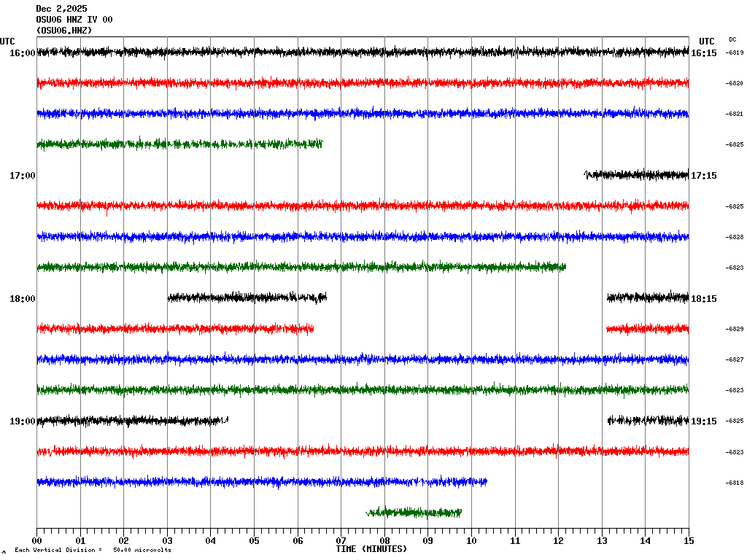This screenshot has height=560, width=747.
Task: Click the 15 minute tick on time axis
Action: (689, 541)
